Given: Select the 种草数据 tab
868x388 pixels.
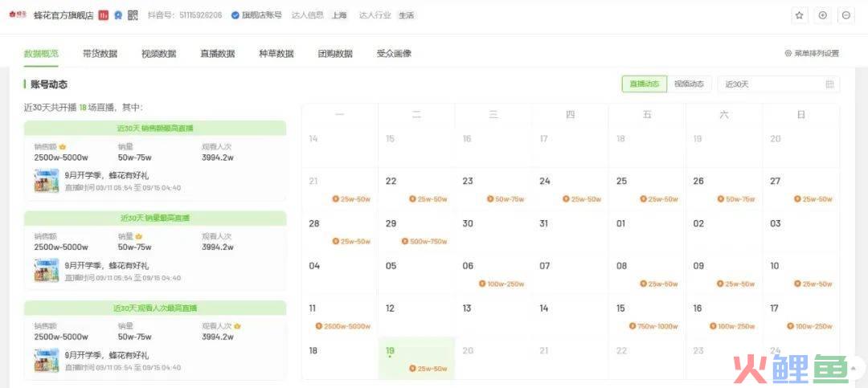Looking at the screenshot, I should [x=276, y=54].
